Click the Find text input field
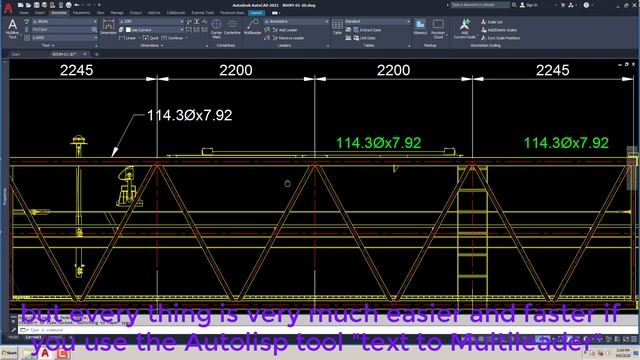This screenshot has width=640, height=360. click(x=61, y=30)
